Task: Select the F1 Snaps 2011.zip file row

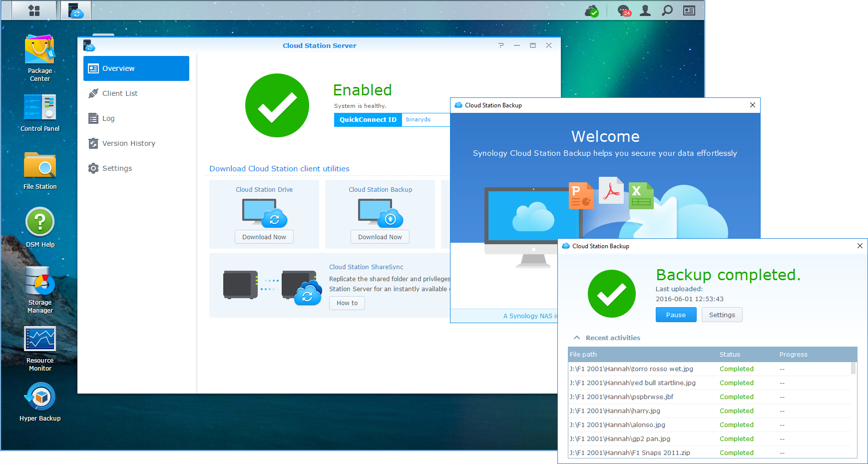Action: (x=710, y=452)
